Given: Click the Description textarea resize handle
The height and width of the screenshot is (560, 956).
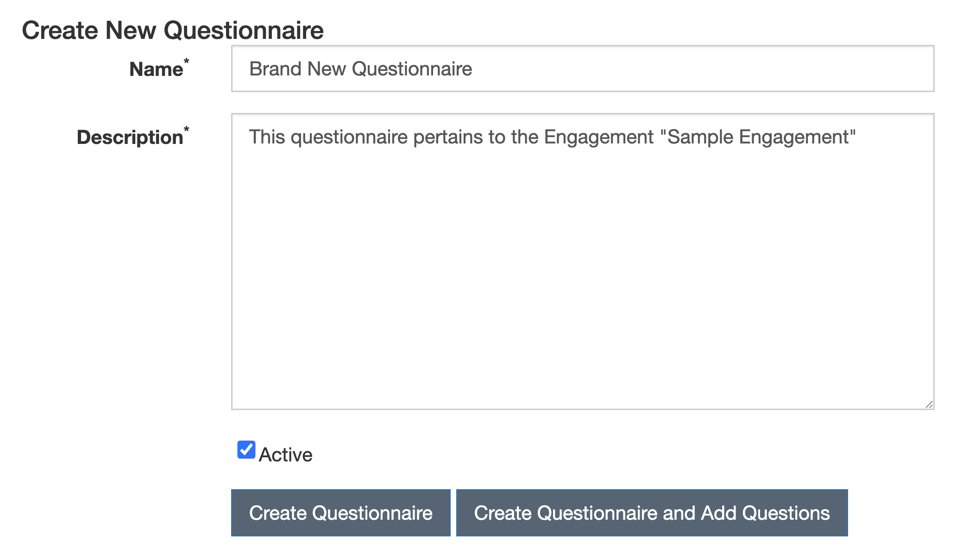Looking at the screenshot, I should tap(929, 404).
